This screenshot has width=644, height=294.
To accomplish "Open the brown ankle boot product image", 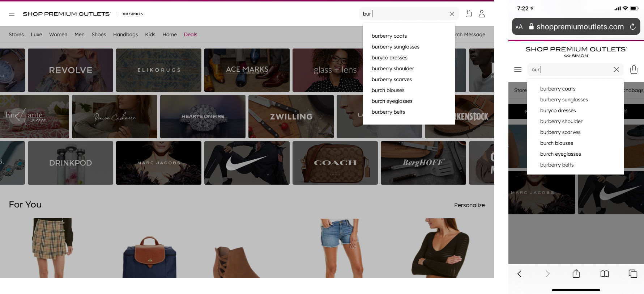I will coord(237,262).
